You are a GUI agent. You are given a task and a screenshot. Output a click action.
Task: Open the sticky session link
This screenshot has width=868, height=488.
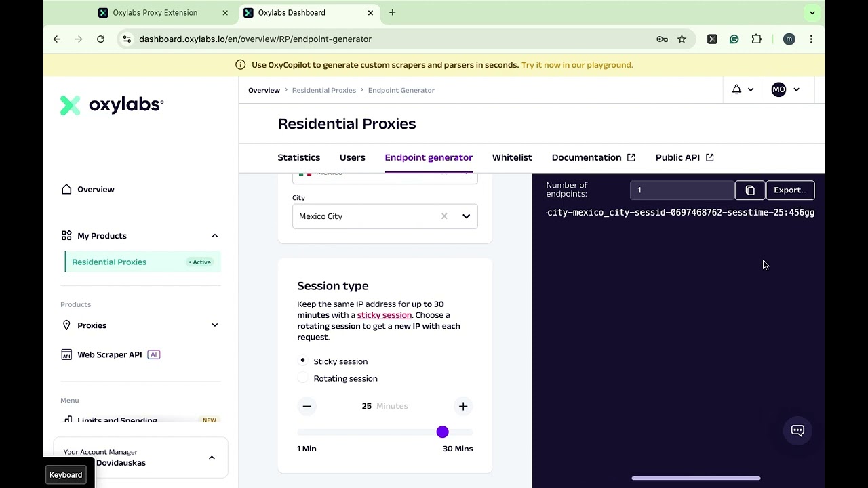pos(384,315)
